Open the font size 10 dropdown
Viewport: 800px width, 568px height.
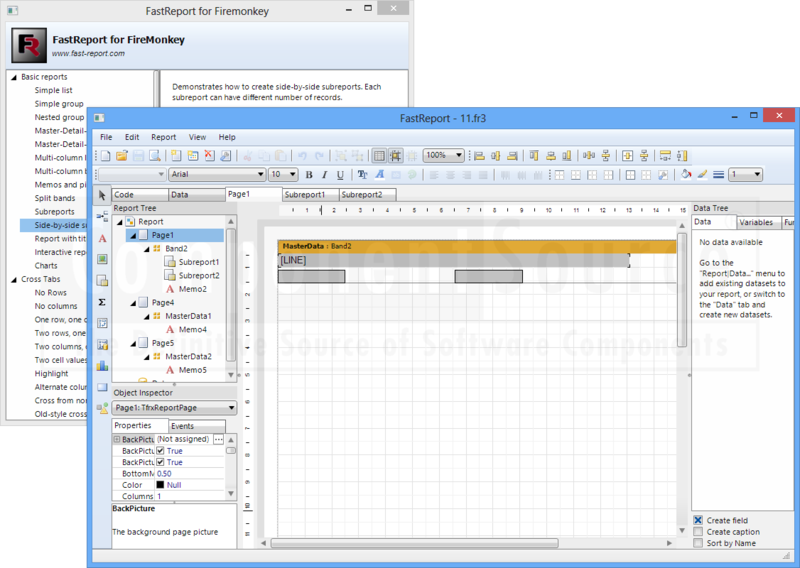click(x=292, y=175)
